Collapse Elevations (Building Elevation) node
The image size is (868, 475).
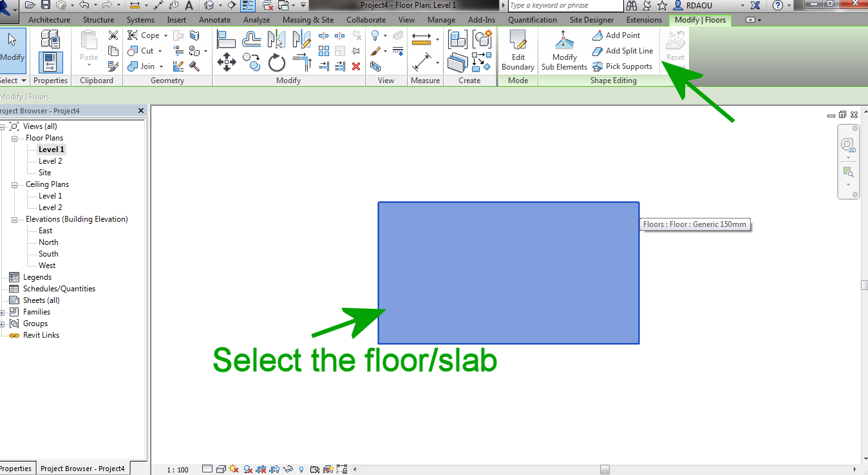click(x=15, y=219)
